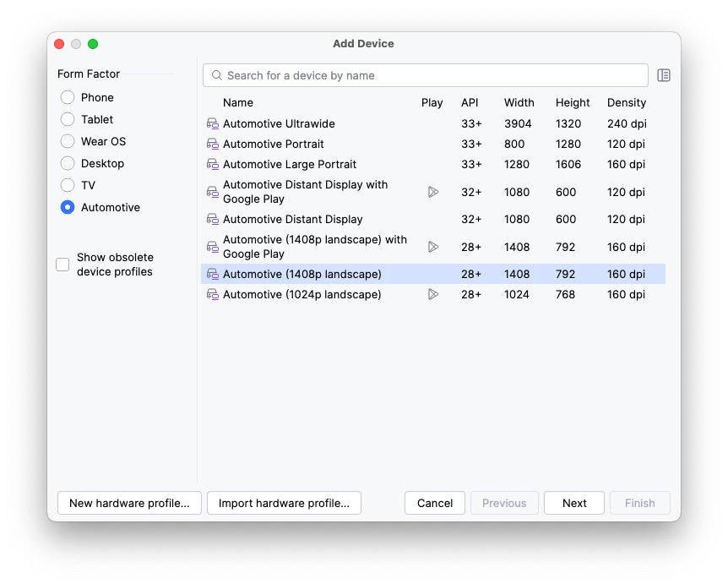Image resolution: width=728 pixels, height=584 pixels.
Task: Click the Cancel button
Action: tap(435, 503)
